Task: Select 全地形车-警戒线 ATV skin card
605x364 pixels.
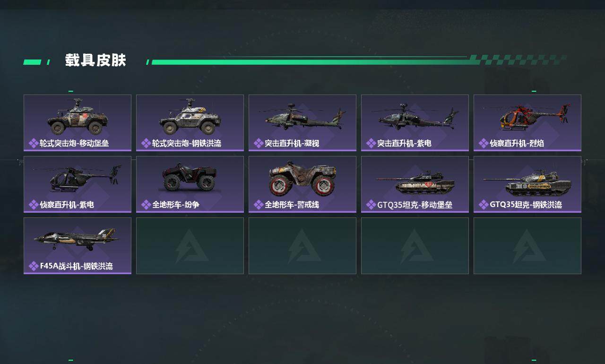Action: [x=302, y=184]
